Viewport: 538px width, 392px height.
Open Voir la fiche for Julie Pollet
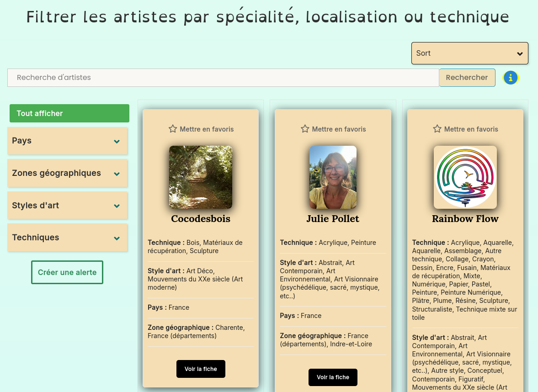pyautogui.click(x=333, y=377)
